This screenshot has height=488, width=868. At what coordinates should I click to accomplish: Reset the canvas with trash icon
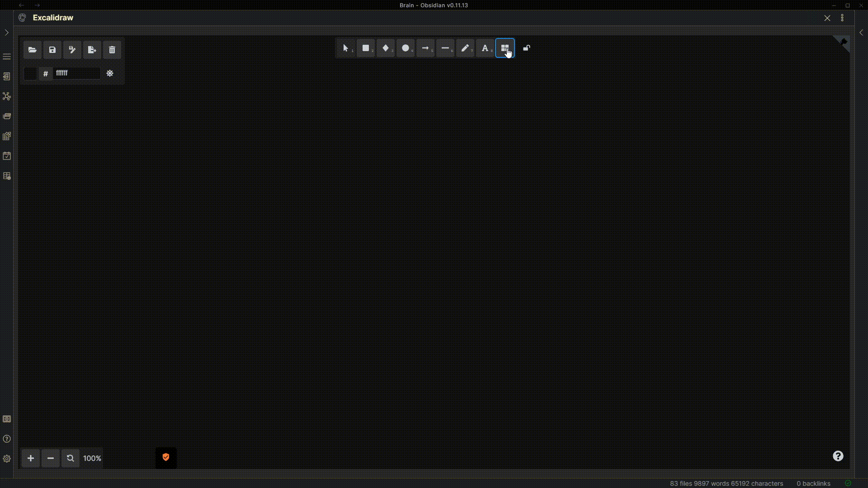[x=112, y=50]
